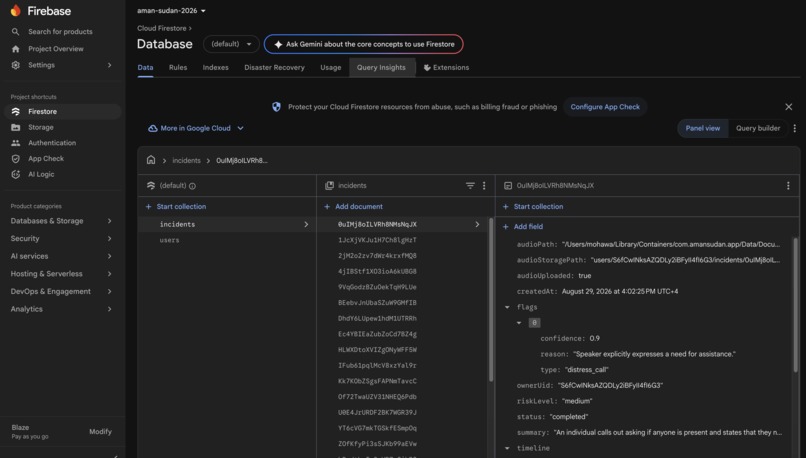Screen dimensions: 806x458
Task: Collapse flags array item 0
Action: (519, 323)
